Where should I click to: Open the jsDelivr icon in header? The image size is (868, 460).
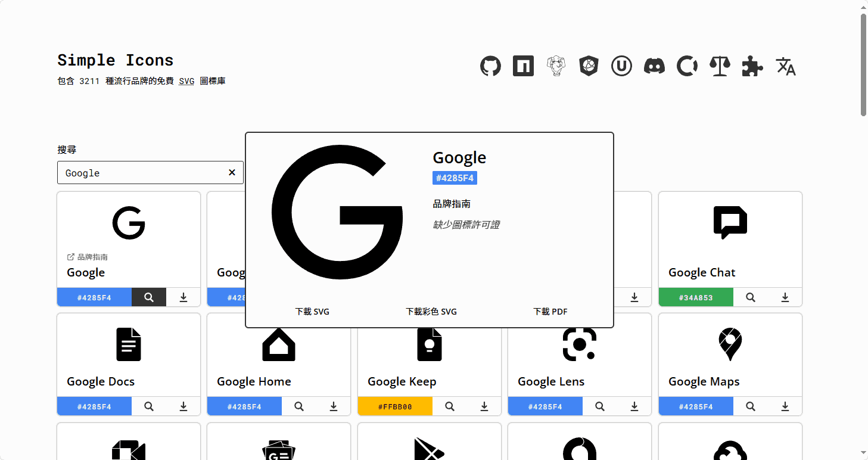tap(589, 66)
